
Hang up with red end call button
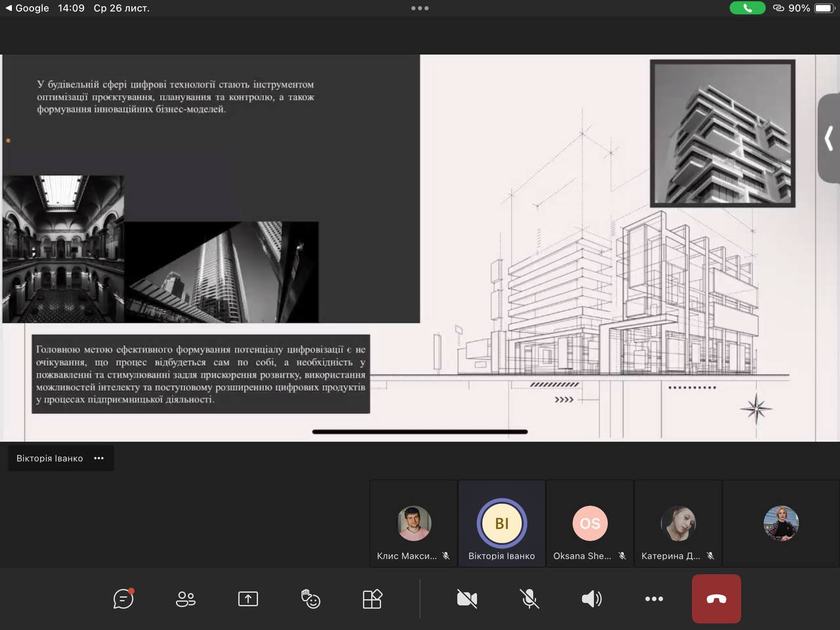716,598
